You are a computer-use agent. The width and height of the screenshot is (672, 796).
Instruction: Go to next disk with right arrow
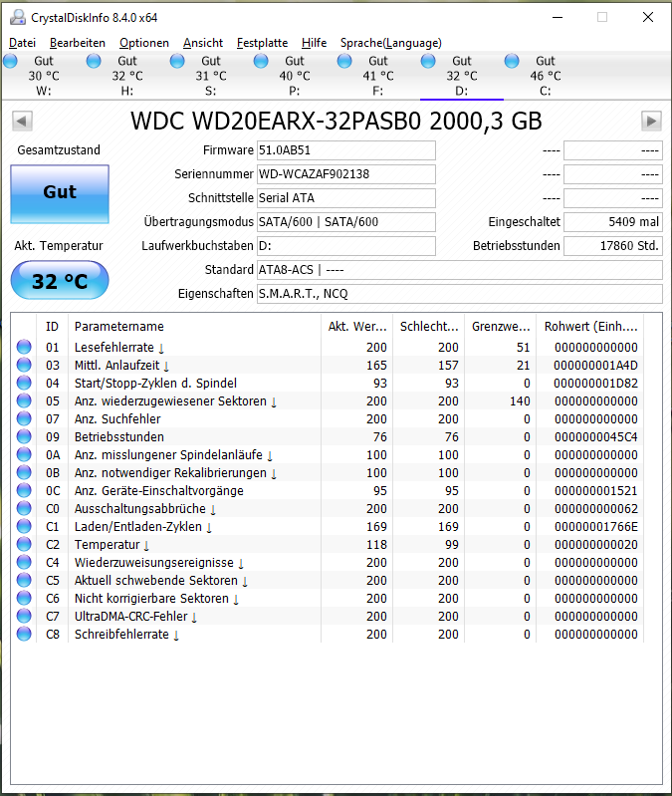(651, 121)
